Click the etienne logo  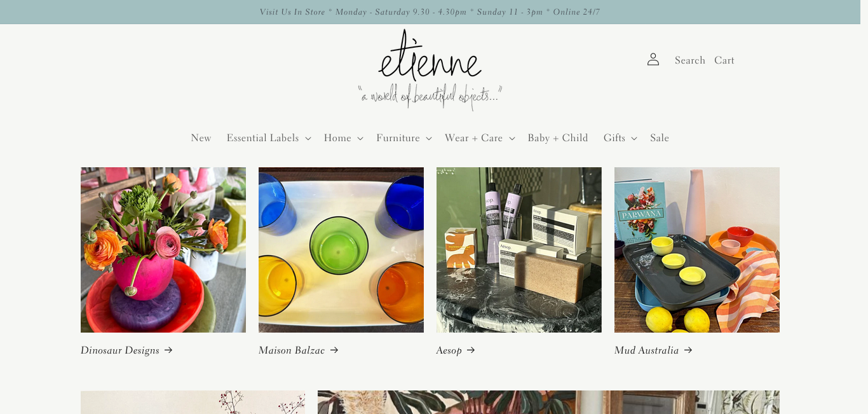[x=430, y=70]
